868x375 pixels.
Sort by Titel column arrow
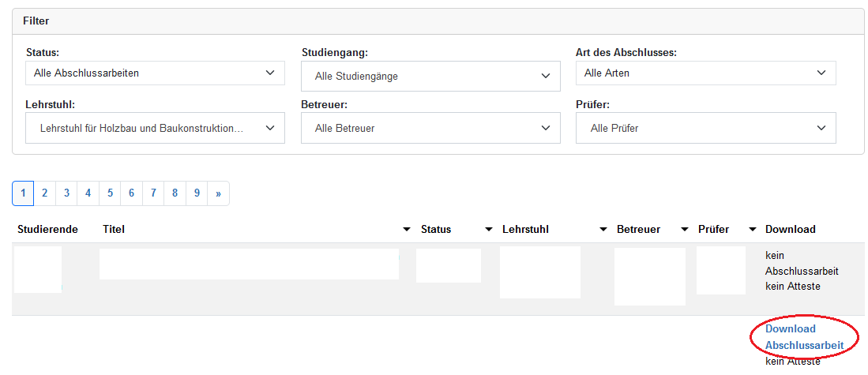coord(407,230)
